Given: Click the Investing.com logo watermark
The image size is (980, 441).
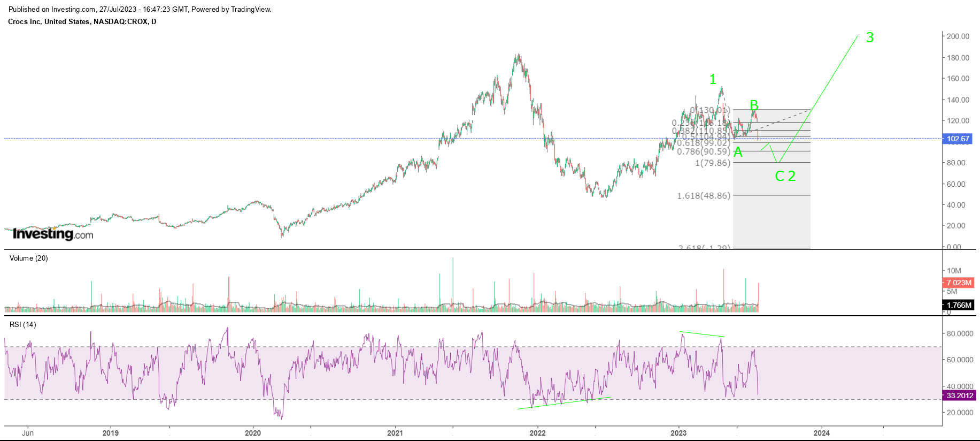Looking at the screenshot, I should [x=53, y=234].
